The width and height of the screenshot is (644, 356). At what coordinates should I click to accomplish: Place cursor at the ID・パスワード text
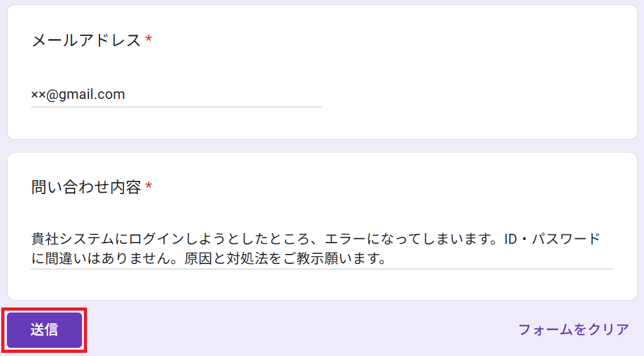click(x=552, y=239)
